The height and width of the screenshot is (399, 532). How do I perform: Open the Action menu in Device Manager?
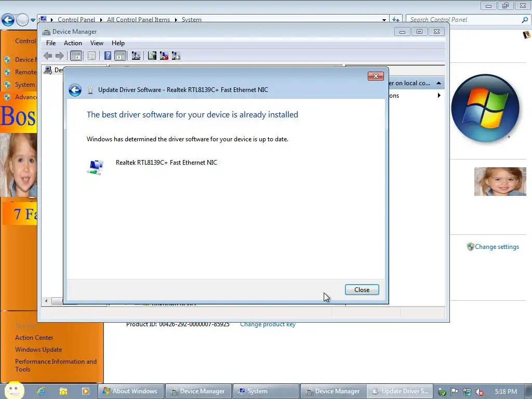[x=73, y=43]
